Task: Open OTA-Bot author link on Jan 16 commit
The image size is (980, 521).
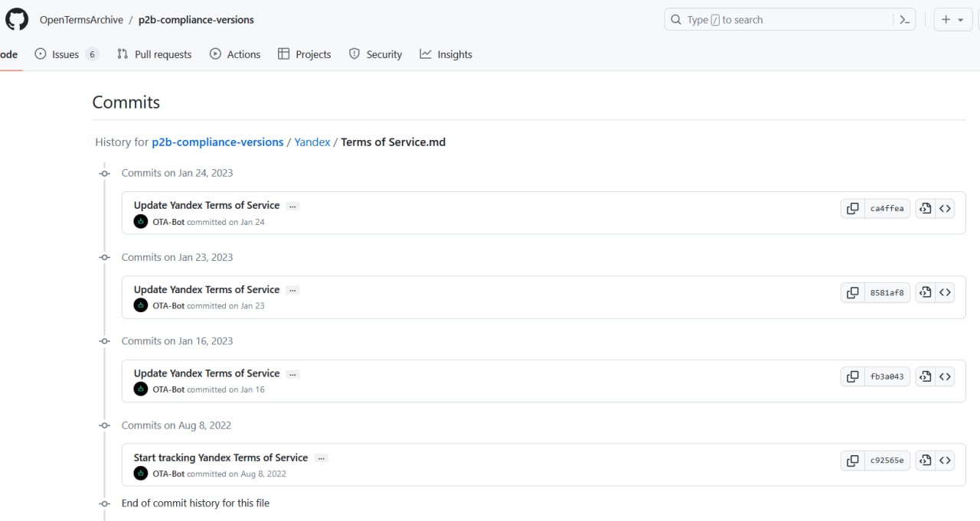Action: 168,390
